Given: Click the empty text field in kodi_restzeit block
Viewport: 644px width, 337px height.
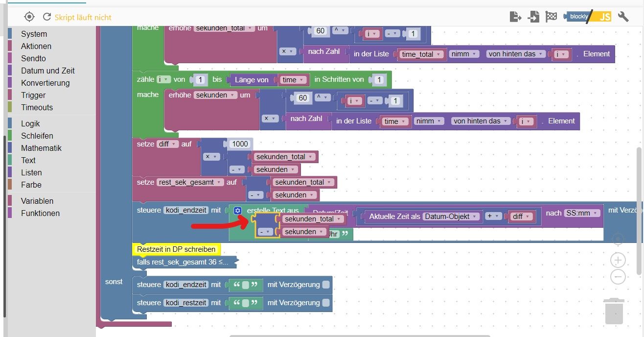Looking at the screenshot, I should click(246, 303).
